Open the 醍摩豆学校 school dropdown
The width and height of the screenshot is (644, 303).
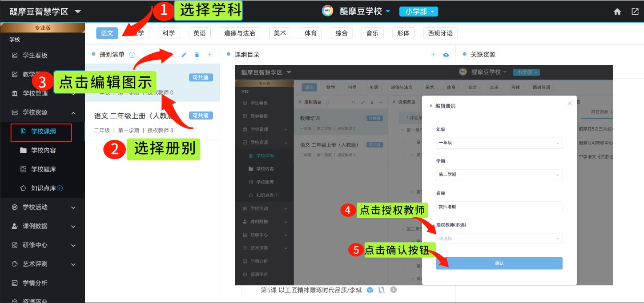[x=365, y=12]
